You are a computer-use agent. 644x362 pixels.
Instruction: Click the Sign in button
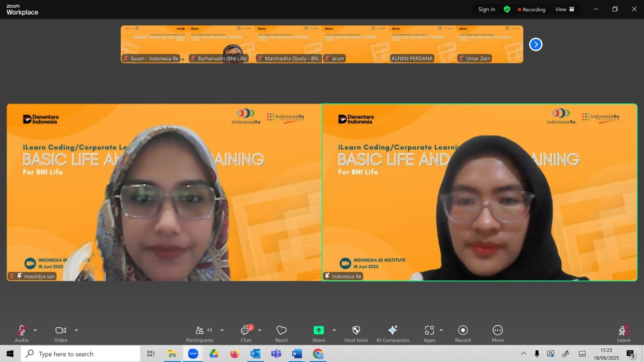point(487,9)
